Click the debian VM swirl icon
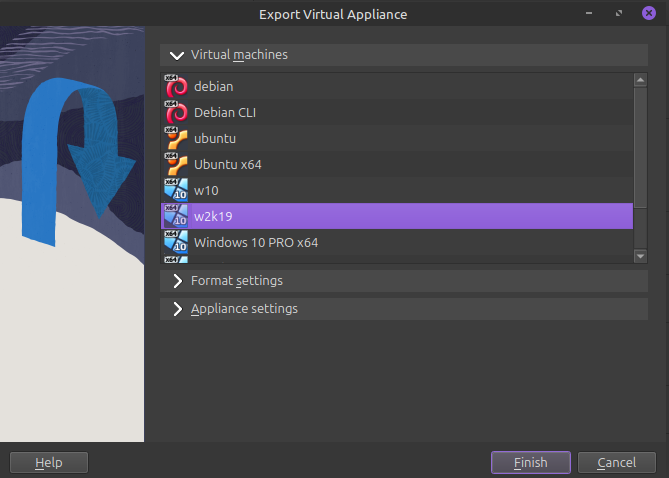669x478 pixels. click(x=176, y=87)
